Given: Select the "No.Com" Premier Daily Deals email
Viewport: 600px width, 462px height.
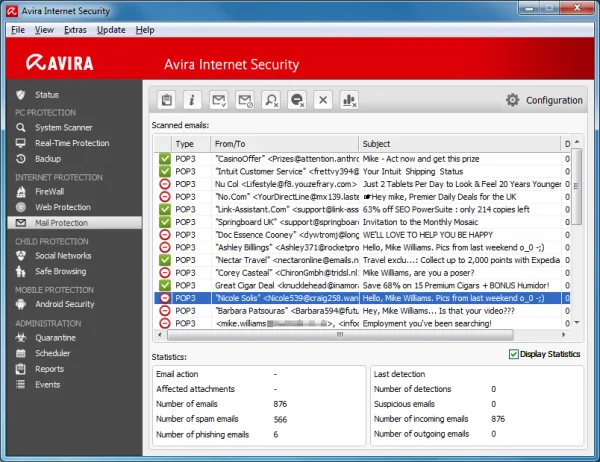Looking at the screenshot, I should [x=362, y=197].
